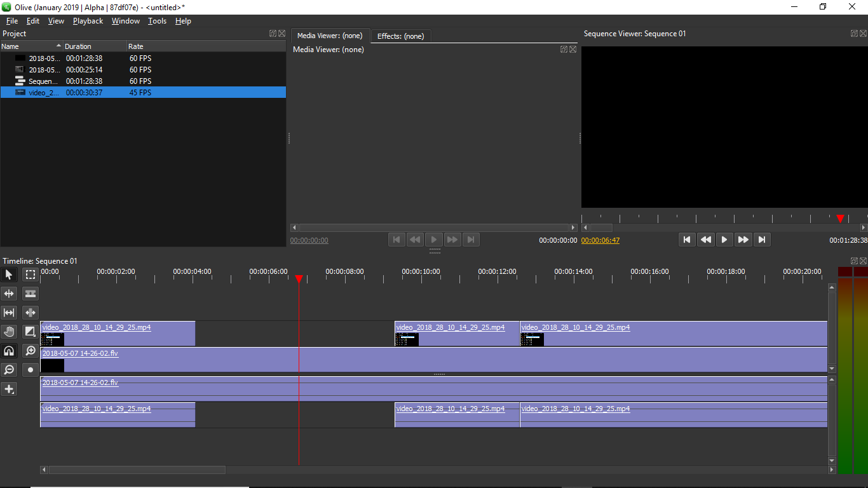Select the Pointer tool
This screenshot has width=868, height=488.
(x=9, y=274)
